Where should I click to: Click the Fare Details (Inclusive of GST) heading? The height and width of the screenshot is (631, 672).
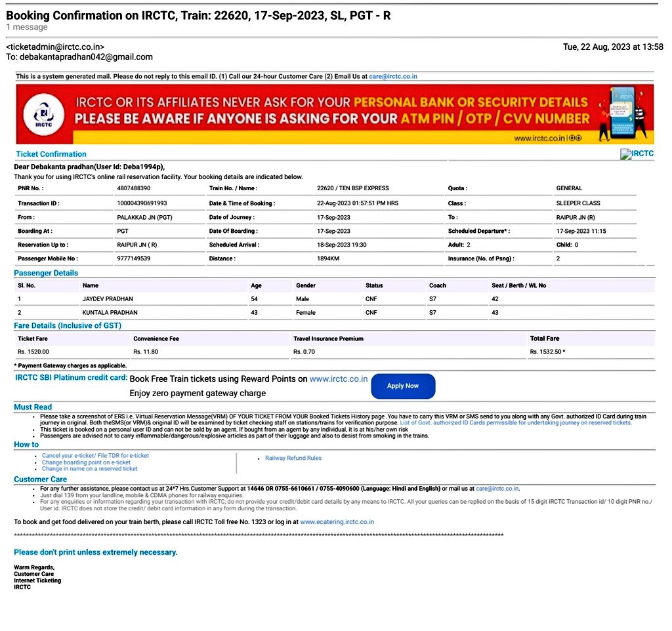click(68, 326)
